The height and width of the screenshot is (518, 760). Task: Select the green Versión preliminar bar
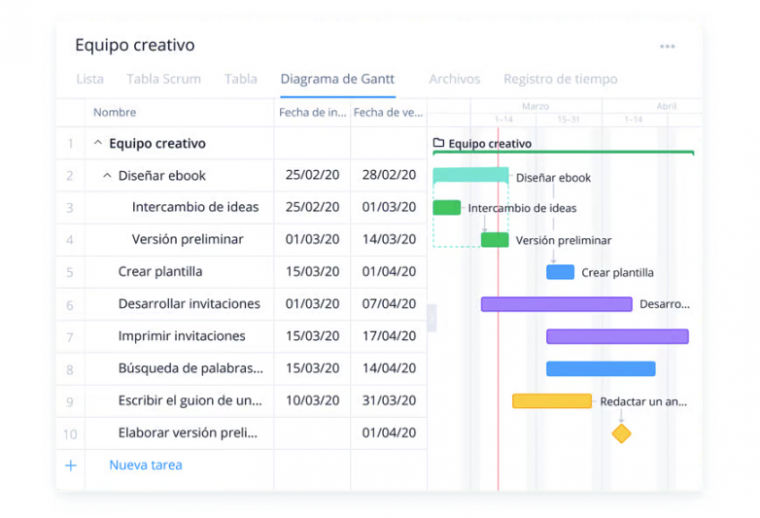(494, 240)
